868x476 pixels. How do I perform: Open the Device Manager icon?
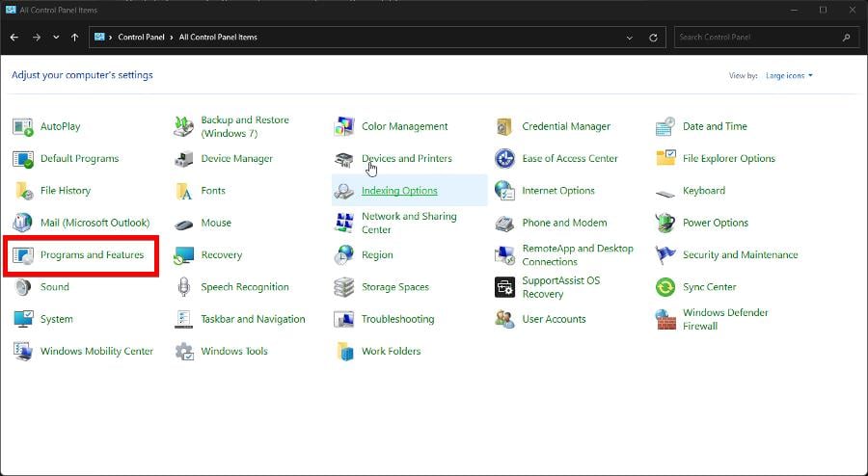183,159
